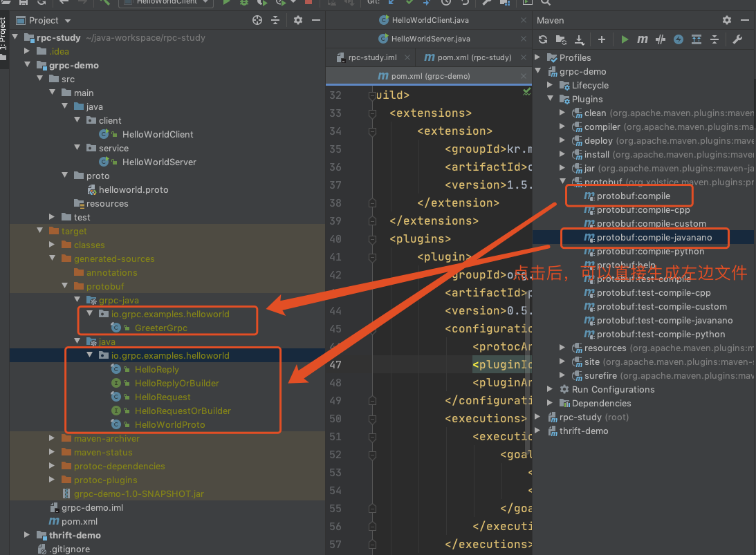The image size is (756, 555).
Task: Click the locate file crosshair in Project panel
Action: click(257, 20)
